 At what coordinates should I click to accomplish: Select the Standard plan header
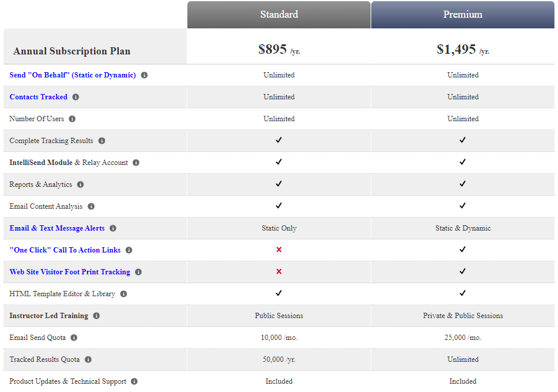coord(279,15)
